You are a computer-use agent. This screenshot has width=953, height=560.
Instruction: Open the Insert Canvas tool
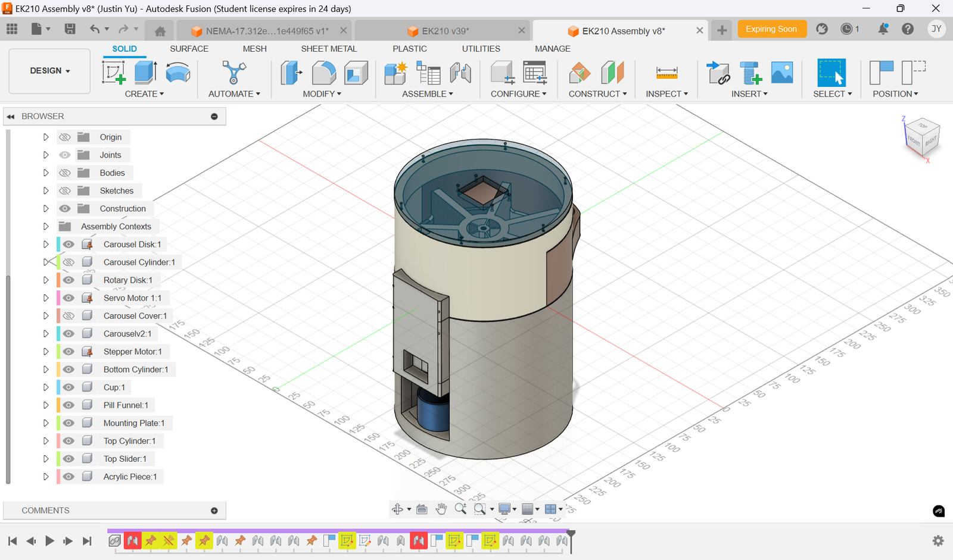782,72
